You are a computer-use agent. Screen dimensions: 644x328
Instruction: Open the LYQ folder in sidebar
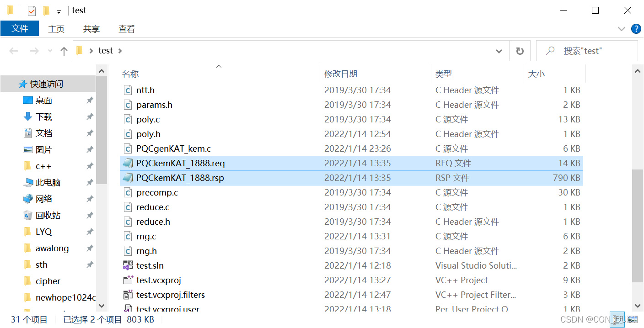(44, 232)
